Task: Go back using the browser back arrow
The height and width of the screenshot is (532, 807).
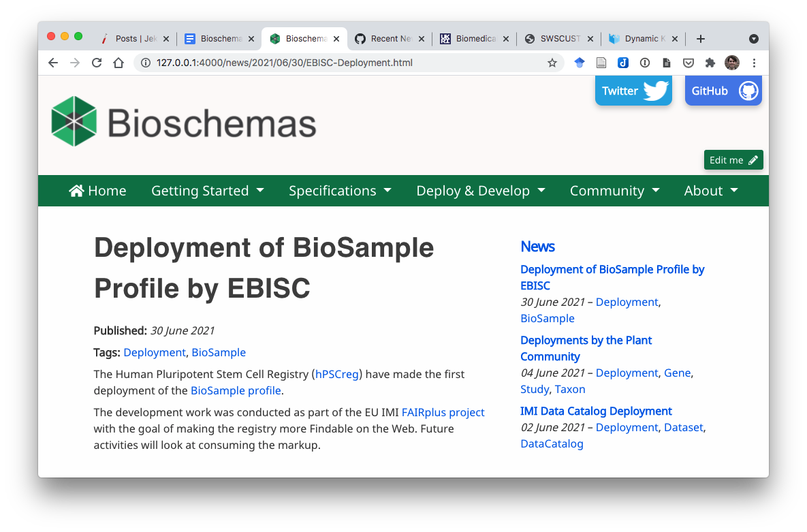Action: [53, 63]
